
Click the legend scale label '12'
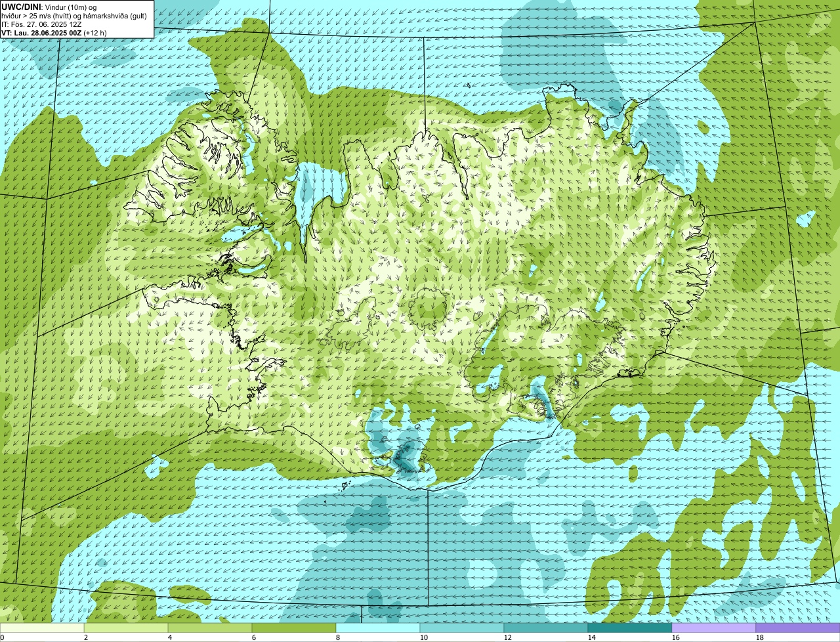508,637
